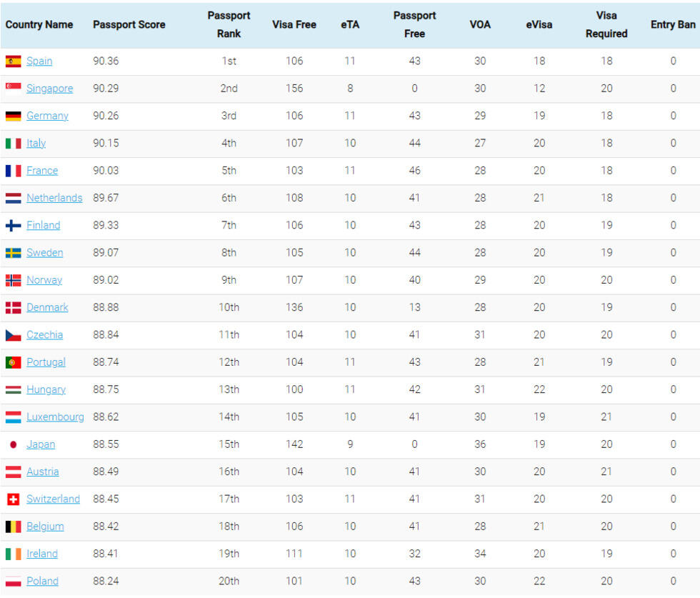This screenshot has width=700, height=598.
Task: Click the Portugal flag icon
Action: coord(13,362)
